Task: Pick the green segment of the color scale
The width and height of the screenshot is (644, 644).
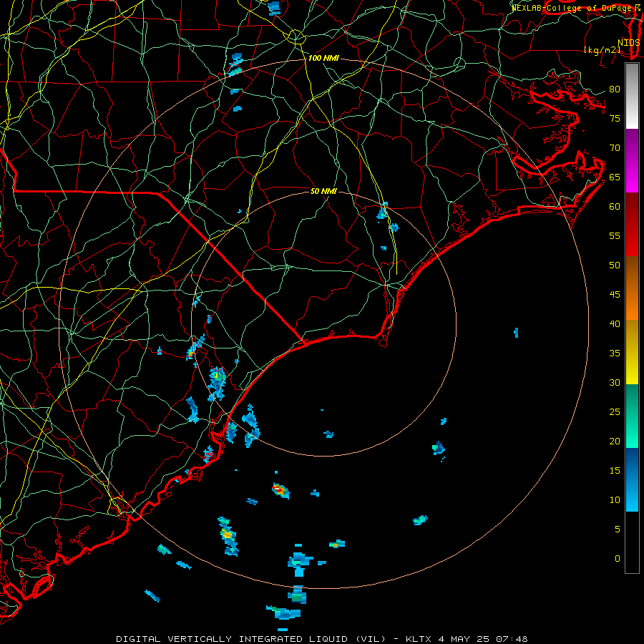Action: (632, 416)
